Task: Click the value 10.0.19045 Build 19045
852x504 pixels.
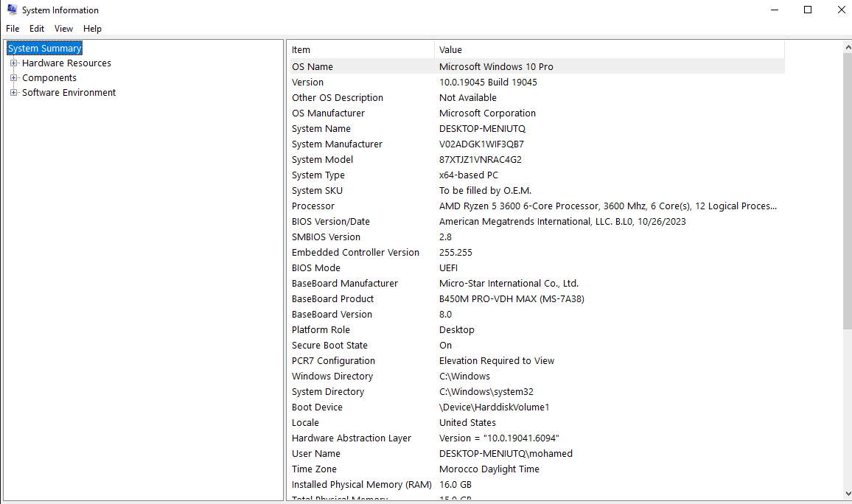Action: pos(488,82)
